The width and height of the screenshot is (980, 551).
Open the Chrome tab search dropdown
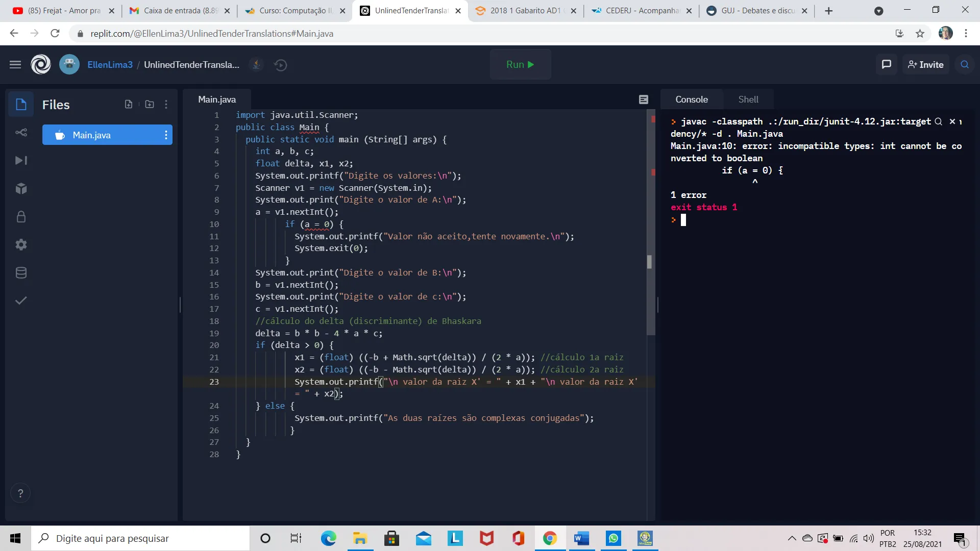click(x=878, y=11)
